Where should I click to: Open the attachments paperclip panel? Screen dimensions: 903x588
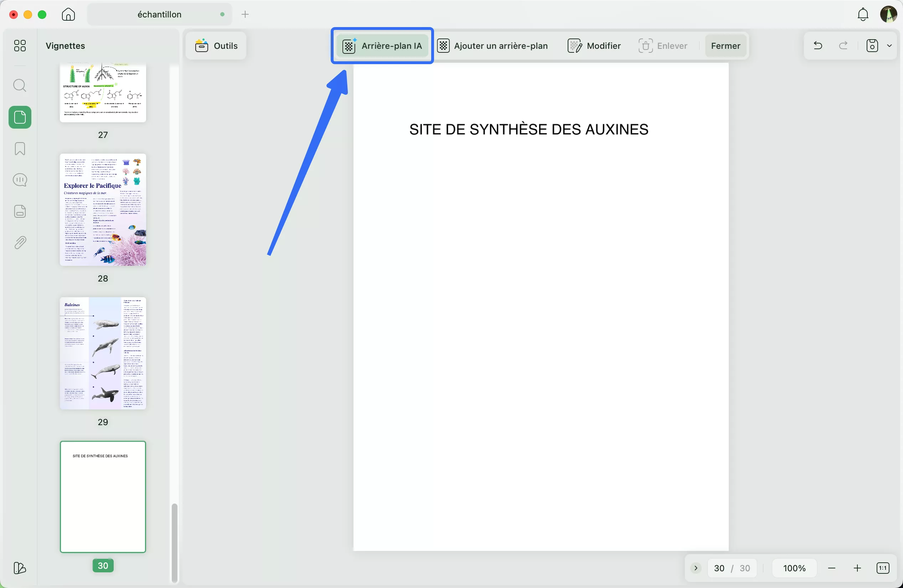click(20, 242)
